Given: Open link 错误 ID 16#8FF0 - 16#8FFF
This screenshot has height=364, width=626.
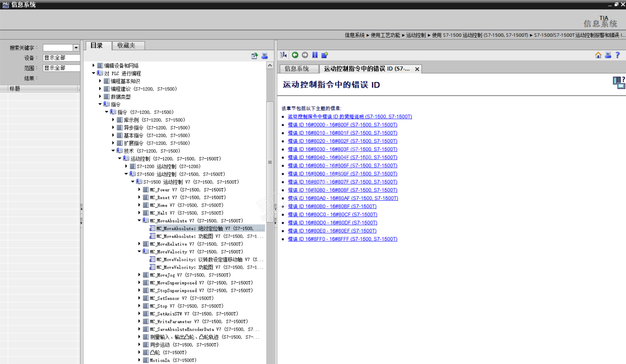Looking at the screenshot, I should pos(342,239).
